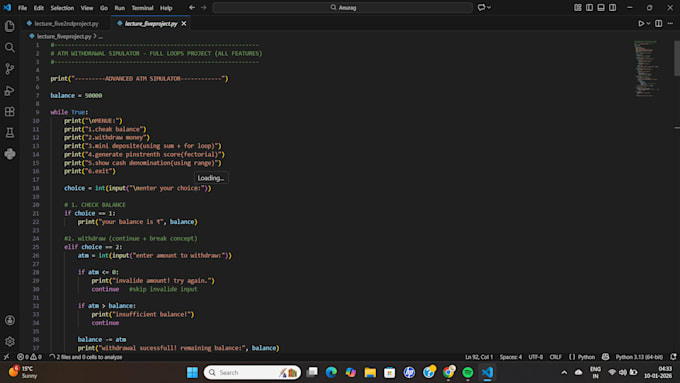Click the Anurag command center search box
The height and width of the screenshot is (383, 680).
click(x=343, y=7)
